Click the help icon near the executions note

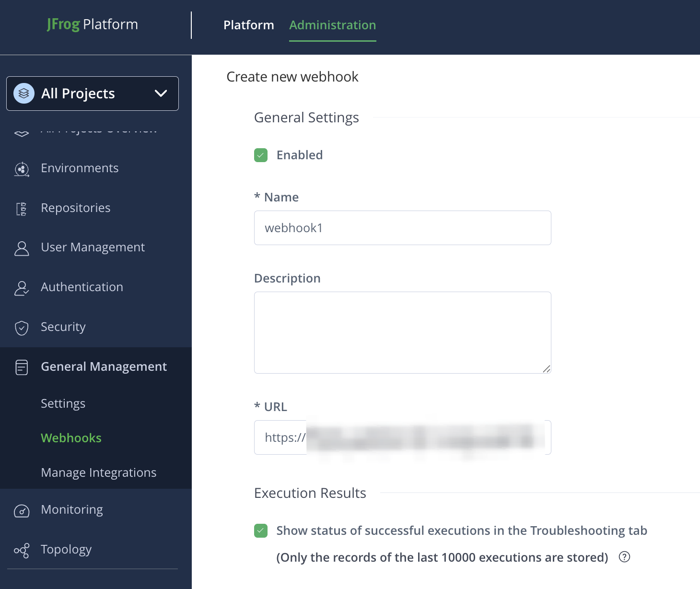tap(625, 557)
